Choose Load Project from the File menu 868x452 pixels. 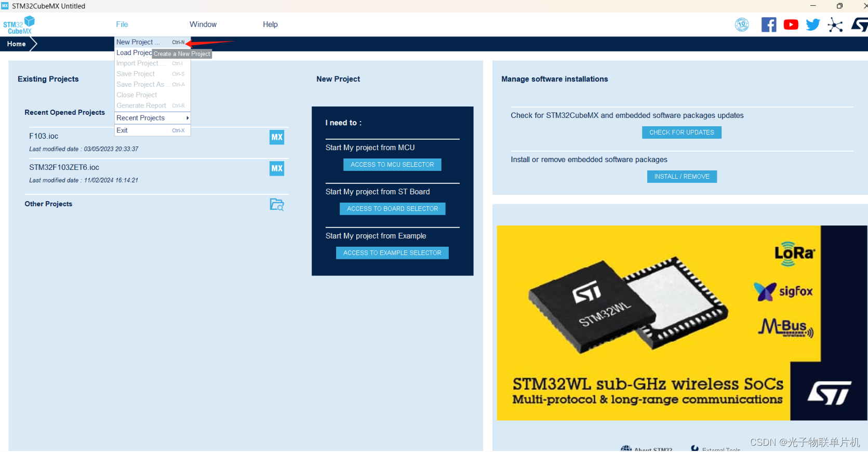pyautogui.click(x=134, y=52)
